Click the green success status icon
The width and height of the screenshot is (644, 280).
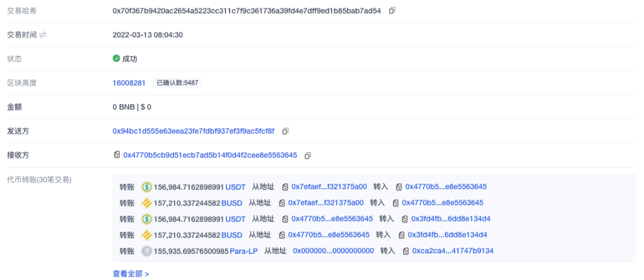point(116,59)
